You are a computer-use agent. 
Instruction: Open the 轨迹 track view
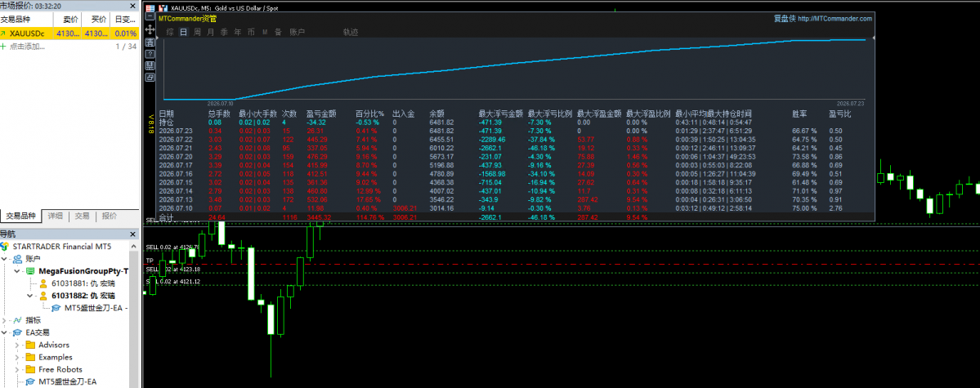[x=351, y=32]
